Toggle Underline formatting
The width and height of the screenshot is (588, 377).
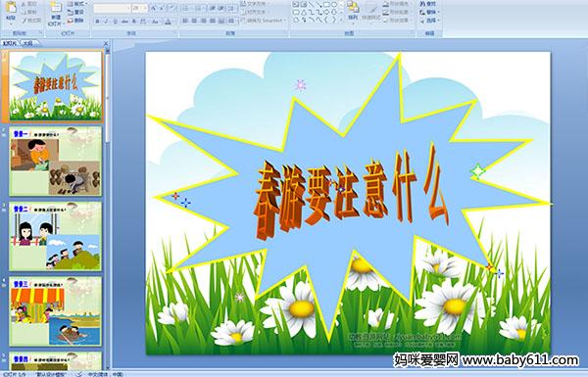pyautogui.click(x=116, y=22)
